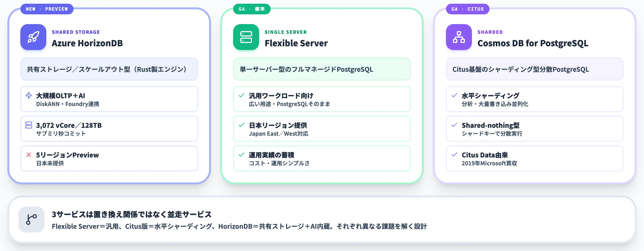Select the NEW · PREVIEW badge
The image size is (644, 251).
click(47, 9)
